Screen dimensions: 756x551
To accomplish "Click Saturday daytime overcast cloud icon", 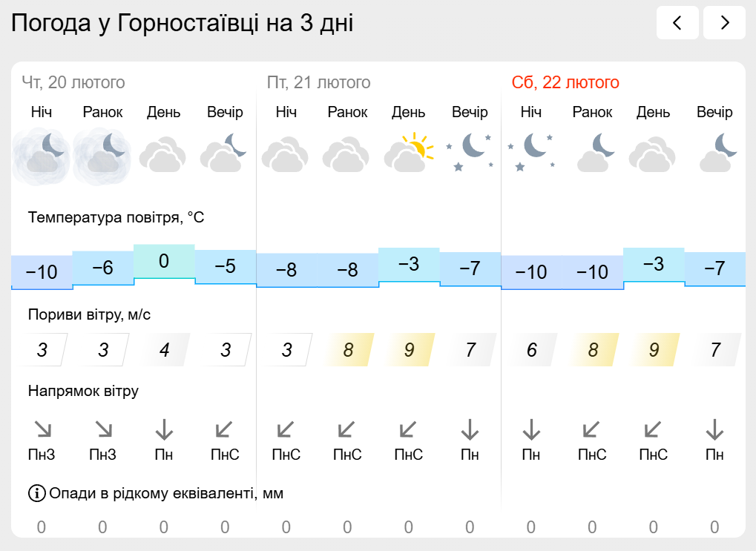I will click(654, 154).
